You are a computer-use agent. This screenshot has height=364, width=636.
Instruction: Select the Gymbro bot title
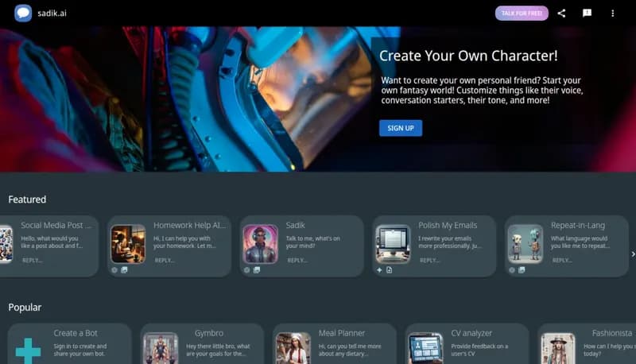(209, 333)
